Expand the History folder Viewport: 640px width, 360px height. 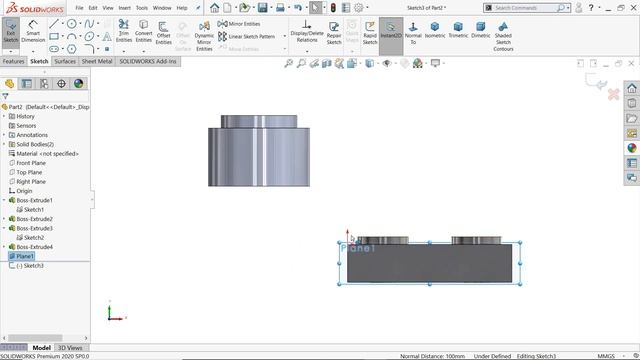point(4,116)
